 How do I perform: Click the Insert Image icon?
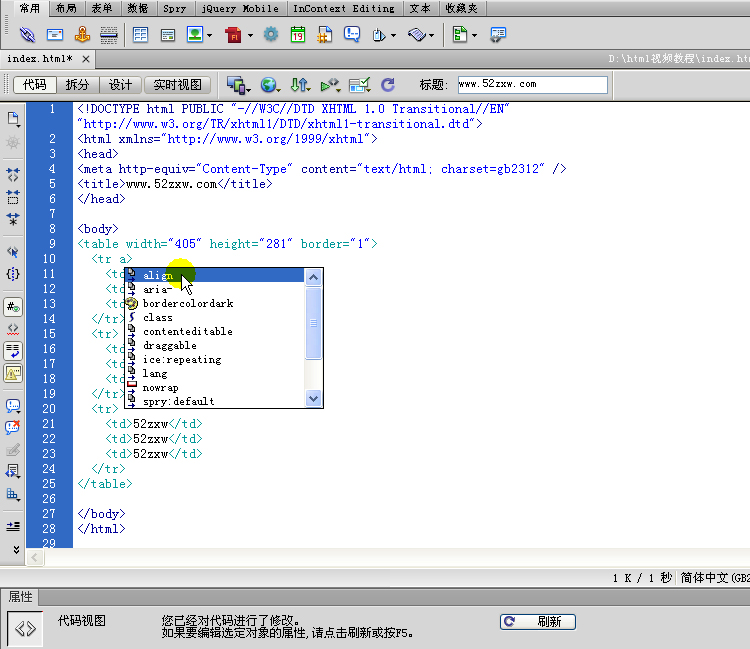point(195,34)
